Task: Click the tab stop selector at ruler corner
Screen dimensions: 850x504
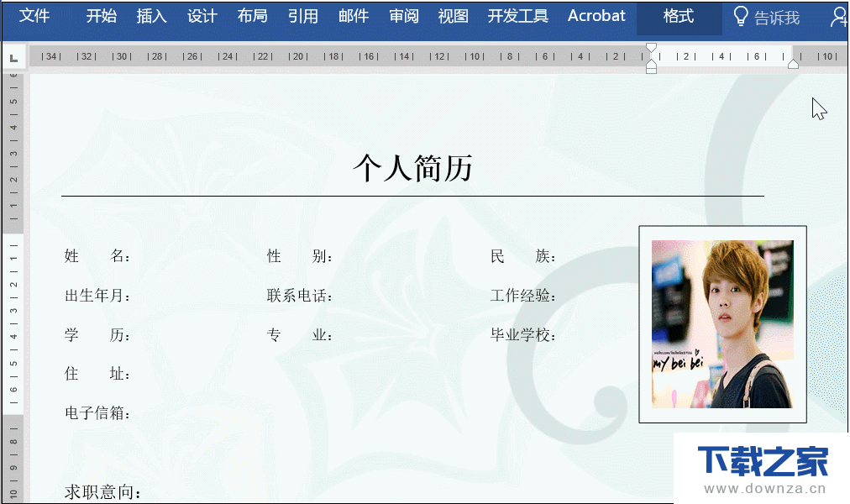Action: click(13, 57)
